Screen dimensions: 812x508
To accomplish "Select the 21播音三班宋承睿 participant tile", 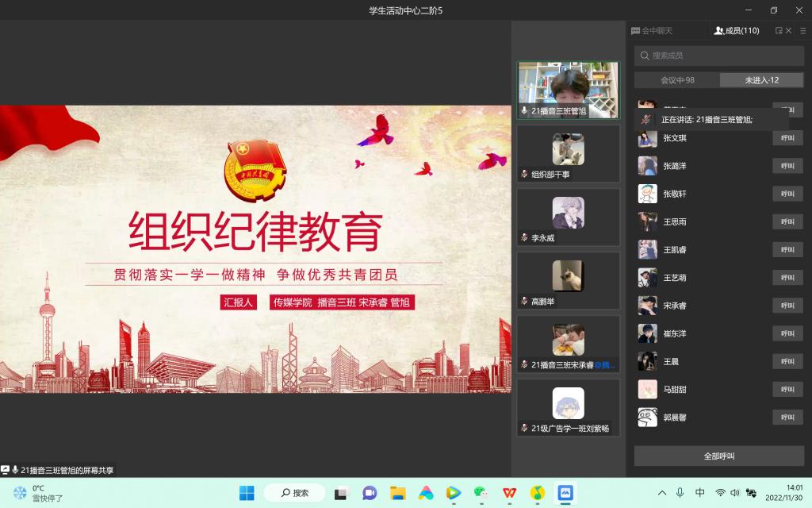I will click(568, 344).
